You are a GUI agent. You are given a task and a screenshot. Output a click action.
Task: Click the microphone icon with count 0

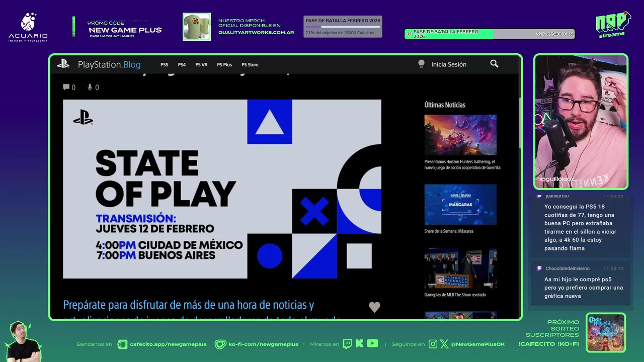pos(90,87)
